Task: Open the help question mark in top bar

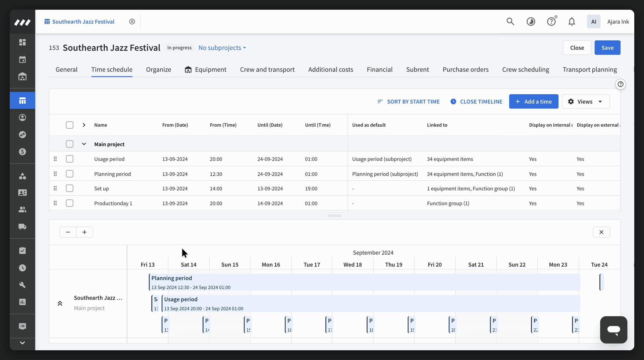Action: pyautogui.click(x=551, y=21)
